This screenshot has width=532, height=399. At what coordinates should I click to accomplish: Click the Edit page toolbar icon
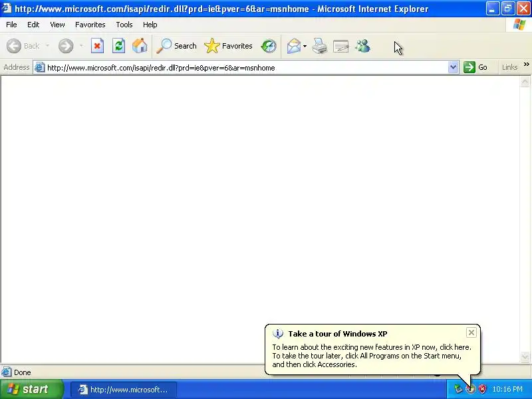[x=341, y=46]
